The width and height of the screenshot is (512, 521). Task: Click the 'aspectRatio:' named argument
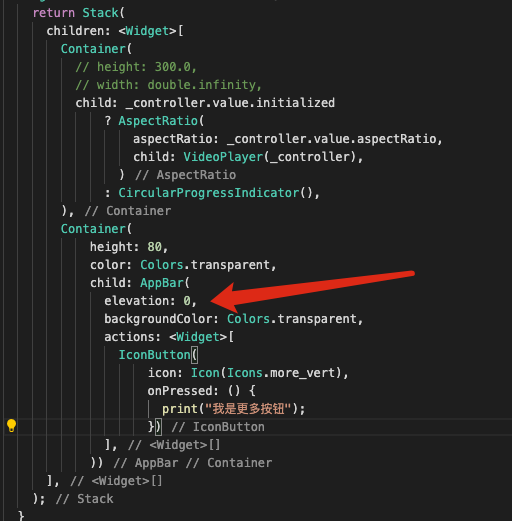click(176, 139)
